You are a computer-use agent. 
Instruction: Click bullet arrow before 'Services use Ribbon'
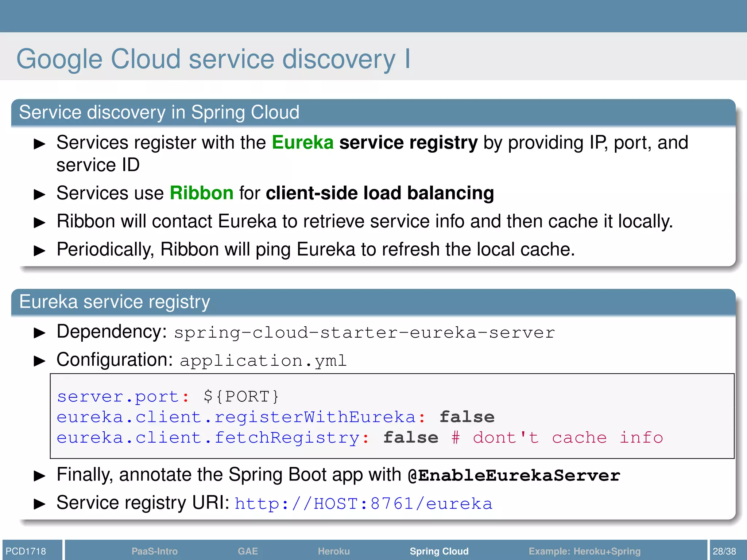(x=39, y=194)
